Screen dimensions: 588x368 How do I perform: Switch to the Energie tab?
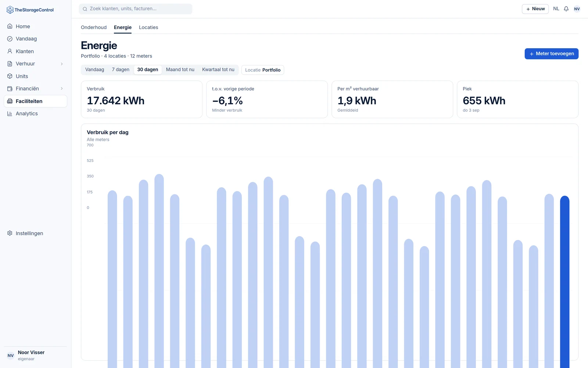click(123, 27)
